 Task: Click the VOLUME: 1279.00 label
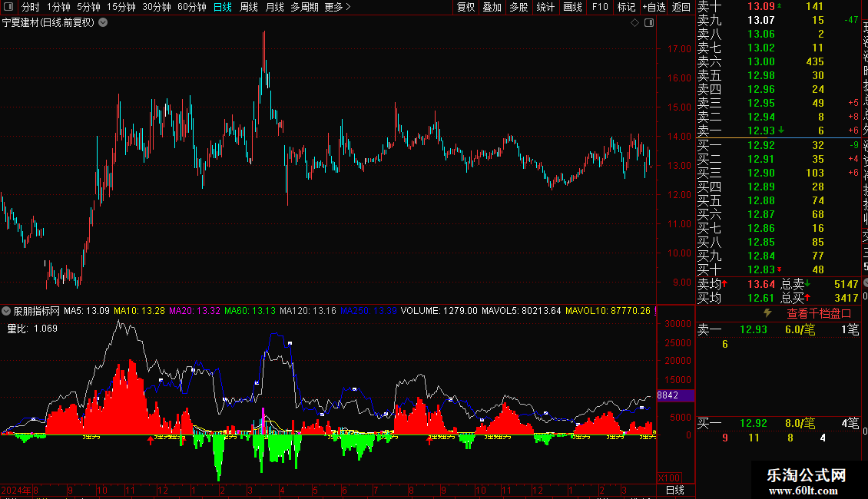[439, 311]
